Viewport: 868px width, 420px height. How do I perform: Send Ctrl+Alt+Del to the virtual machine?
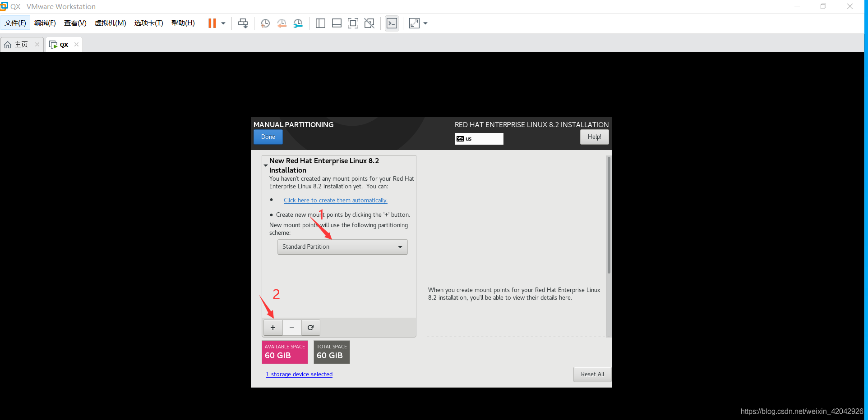(243, 23)
